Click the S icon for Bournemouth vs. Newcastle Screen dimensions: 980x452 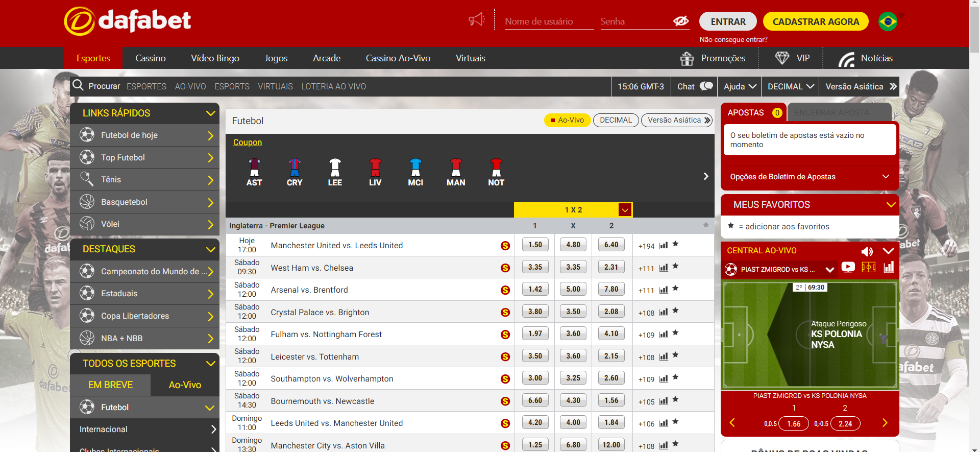click(505, 401)
